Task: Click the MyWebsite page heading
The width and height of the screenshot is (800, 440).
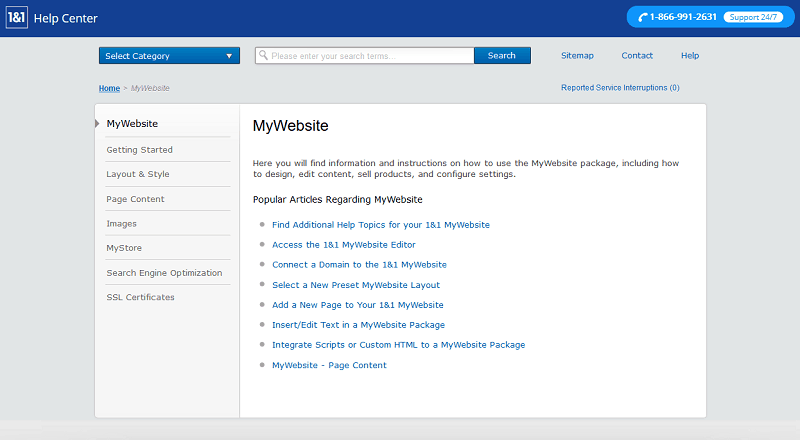Action: pyautogui.click(x=291, y=126)
